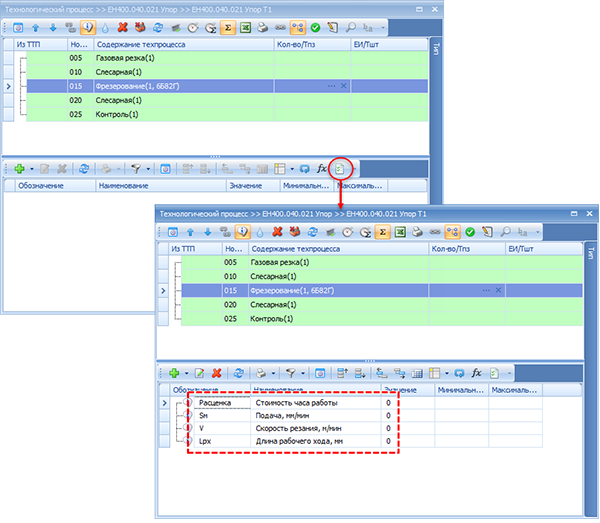This screenshot has width=600, height=523.
Task: Open the add-button dropdown arrow in the back window
Action: click(x=32, y=169)
